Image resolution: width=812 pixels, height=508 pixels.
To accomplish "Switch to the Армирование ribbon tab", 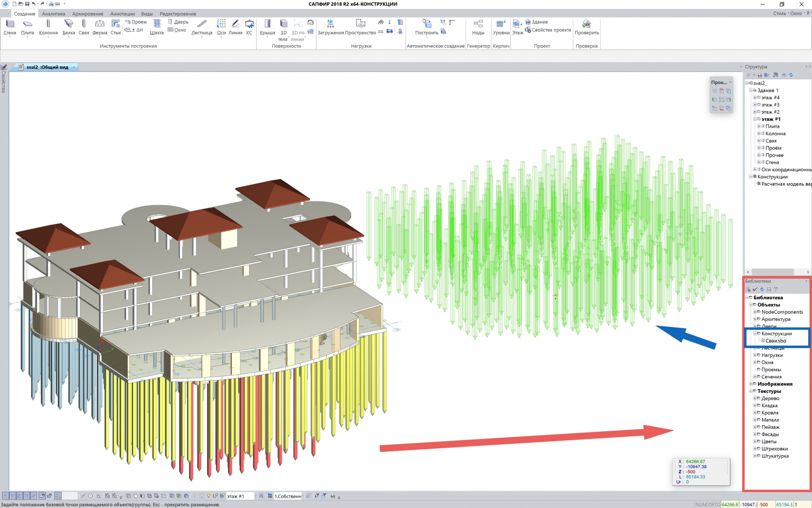I will coord(88,14).
